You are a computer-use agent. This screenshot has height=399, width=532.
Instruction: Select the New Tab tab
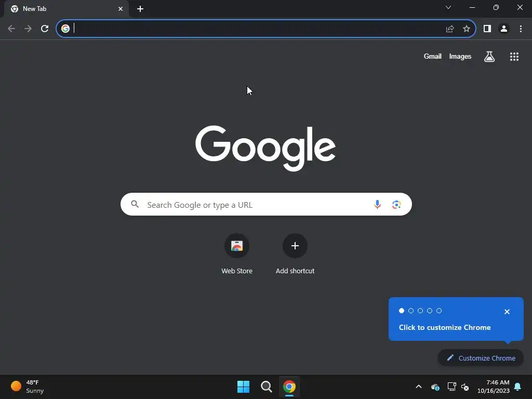coord(66,9)
